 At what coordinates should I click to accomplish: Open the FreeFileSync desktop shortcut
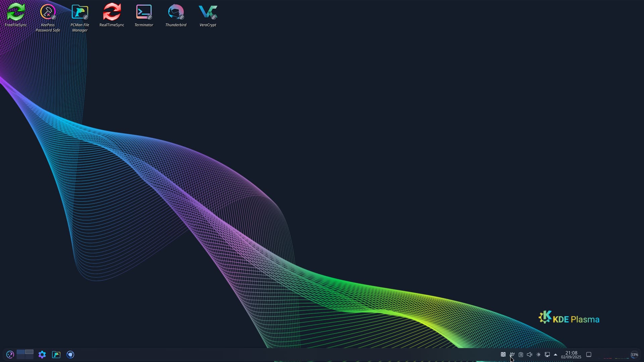coord(16,12)
